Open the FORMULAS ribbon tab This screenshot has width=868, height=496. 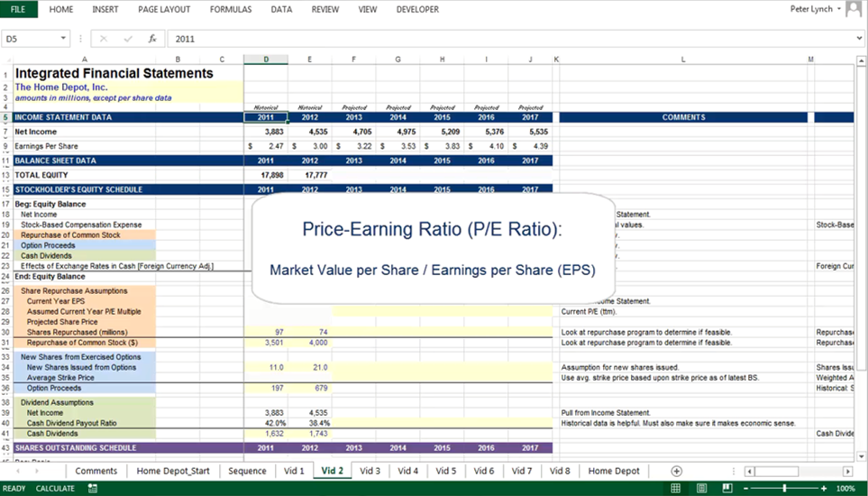click(231, 9)
